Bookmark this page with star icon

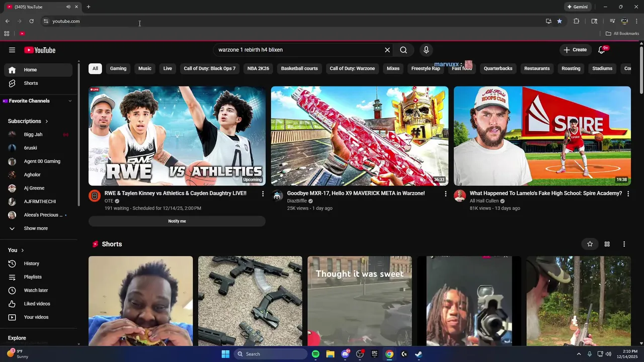(559, 21)
